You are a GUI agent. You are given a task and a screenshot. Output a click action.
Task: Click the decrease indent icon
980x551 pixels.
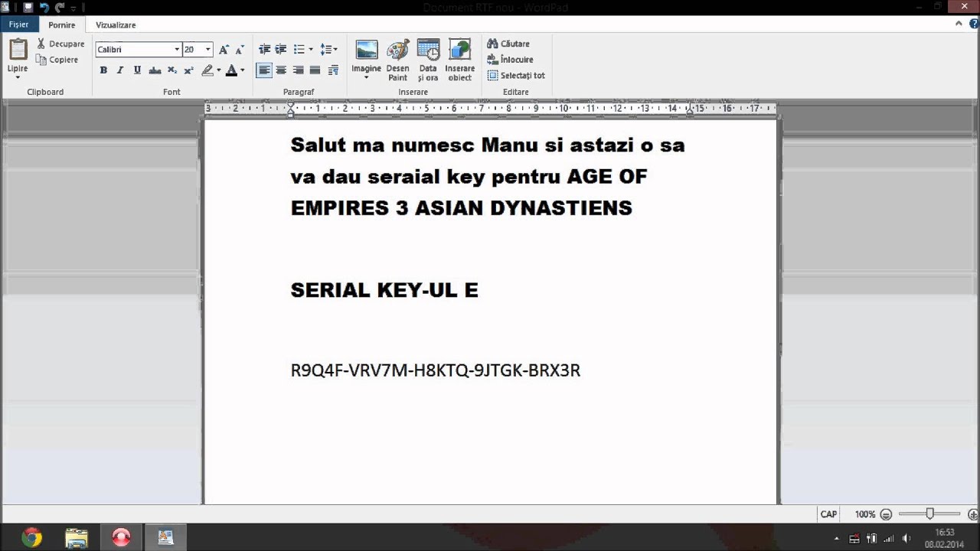pyautogui.click(x=264, y=50)
